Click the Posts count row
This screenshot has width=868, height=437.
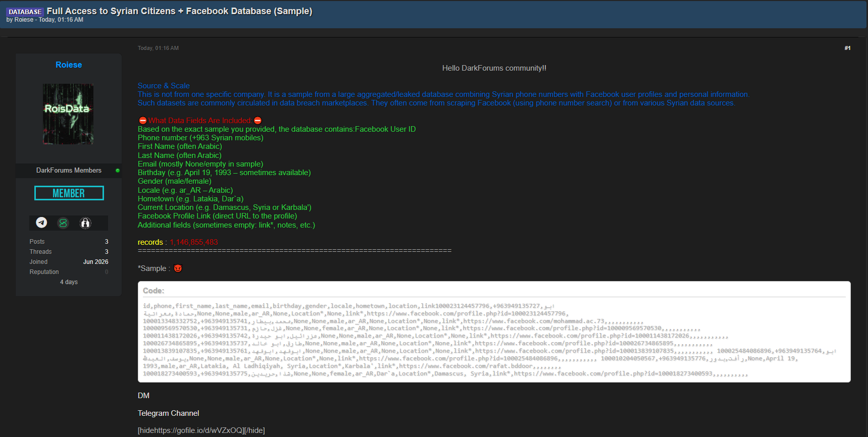click(x=69, y=242)
